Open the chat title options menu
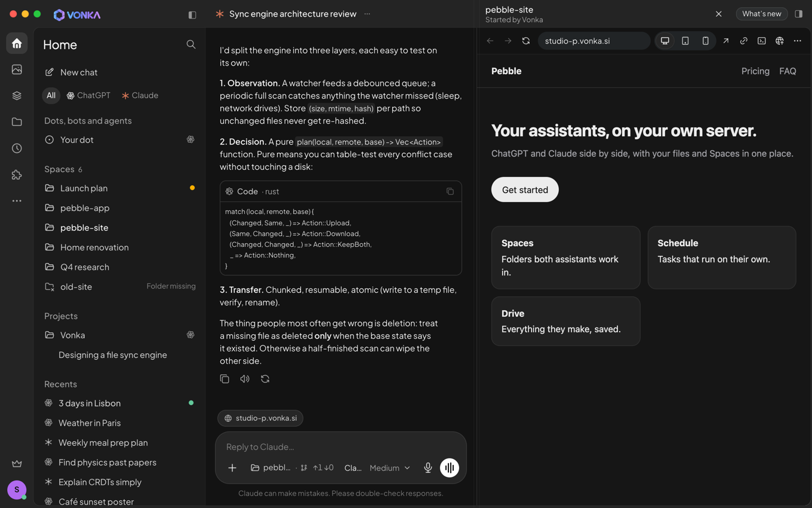This screenshot has height=508, width=812. (367, 14)
